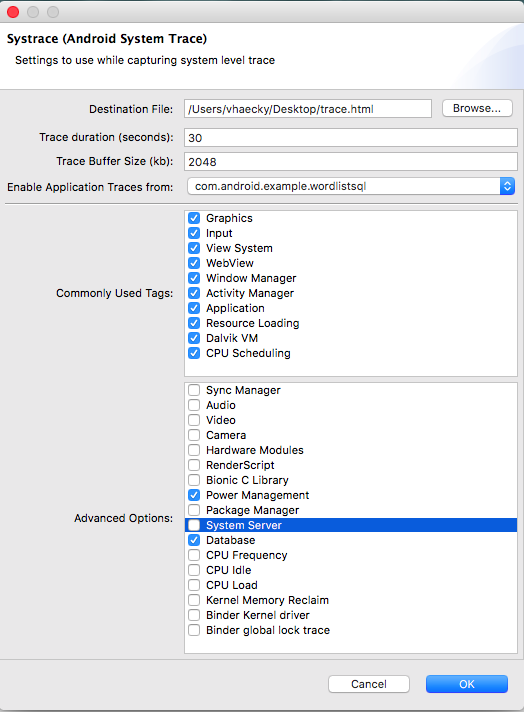Screen dimensions: 524x712
Task: Click the Browse... button
Action: click(477, 108)
